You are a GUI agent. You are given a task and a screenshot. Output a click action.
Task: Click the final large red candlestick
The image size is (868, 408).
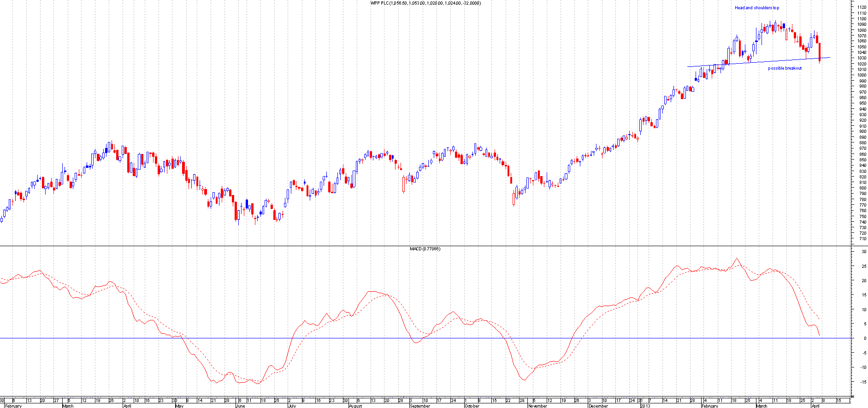tap(819, 52)
